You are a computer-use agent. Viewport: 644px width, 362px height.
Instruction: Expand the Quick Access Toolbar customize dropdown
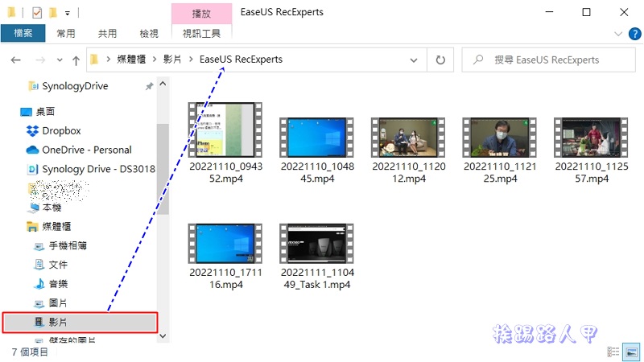click(x=68, y=13)
